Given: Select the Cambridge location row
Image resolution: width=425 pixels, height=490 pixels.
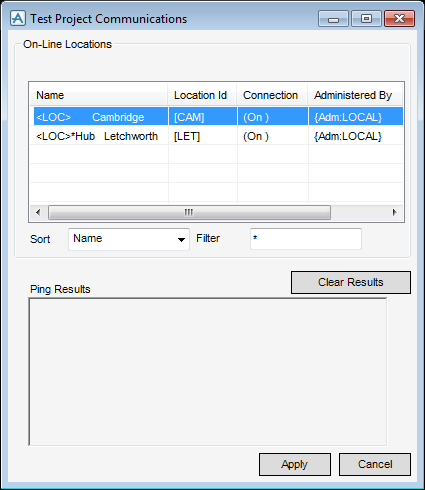Looking at the screenshot, I should [218, 116].
